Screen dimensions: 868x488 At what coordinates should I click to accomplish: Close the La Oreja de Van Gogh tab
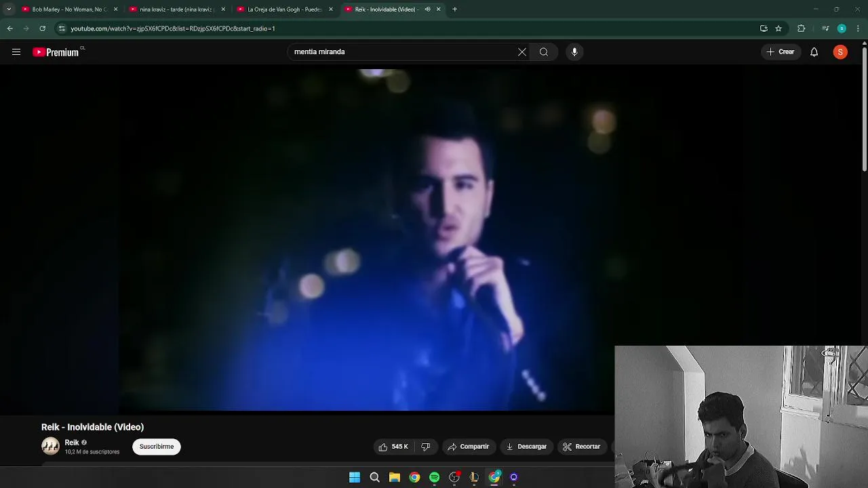point(331,9)
